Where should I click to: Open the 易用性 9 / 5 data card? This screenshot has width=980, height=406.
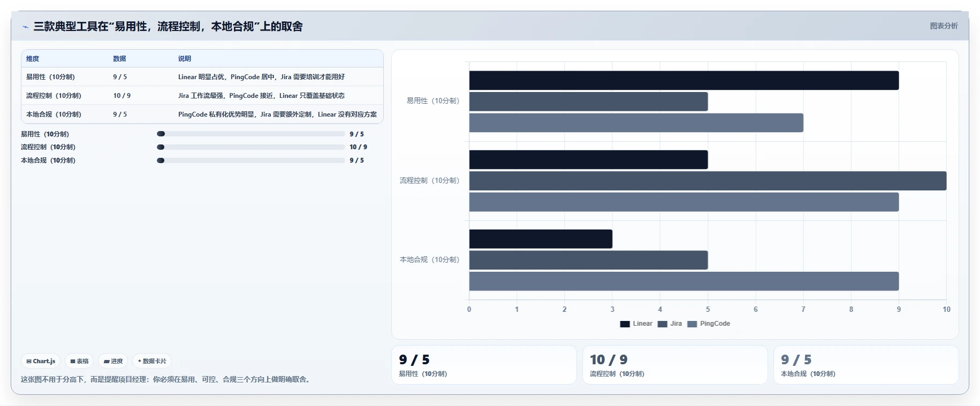pyautogui.click(x=484, y=365)
